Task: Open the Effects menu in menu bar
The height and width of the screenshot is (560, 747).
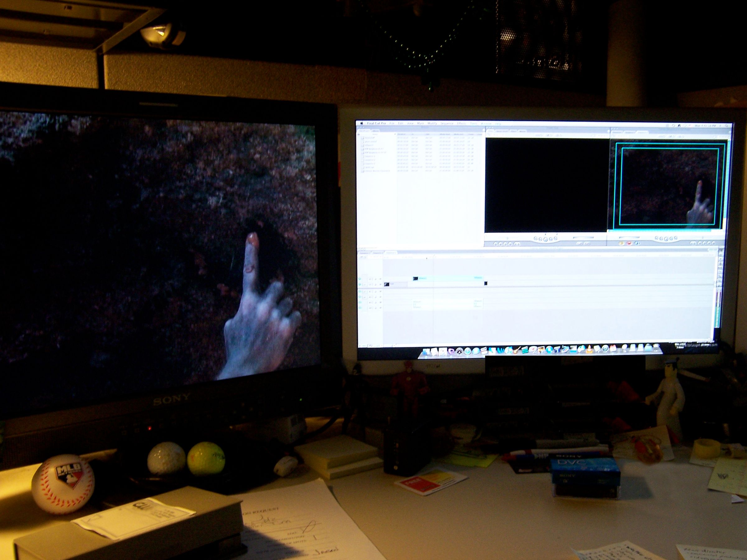Action: tap(461, 124)
